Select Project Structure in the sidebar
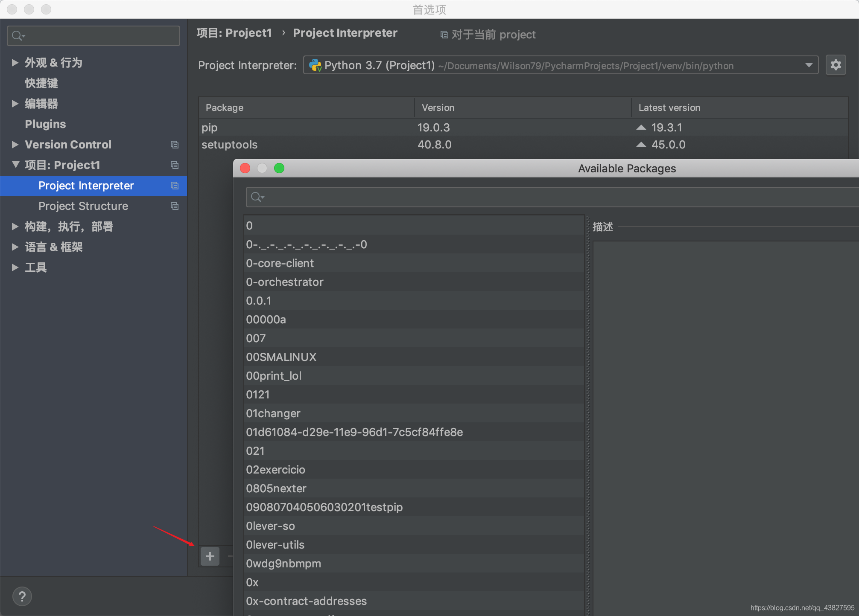The height and width of the screenshot is (616, 859). (93, 206)
